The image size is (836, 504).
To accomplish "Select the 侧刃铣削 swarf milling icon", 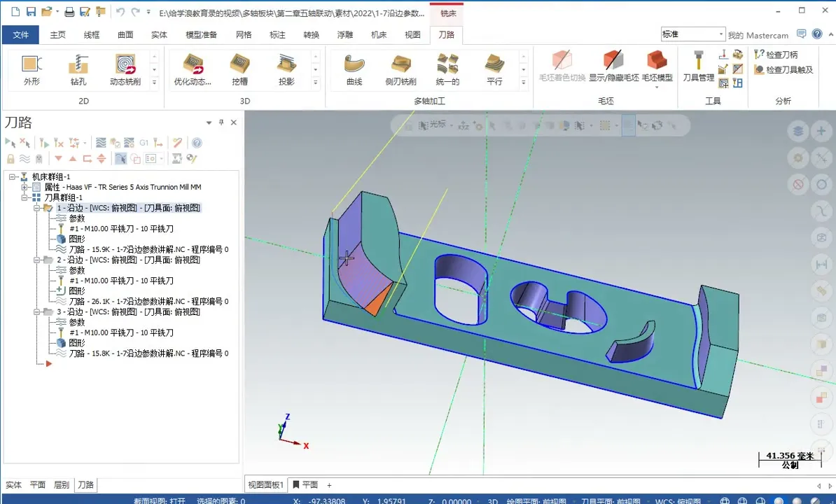I will (400, 69).
